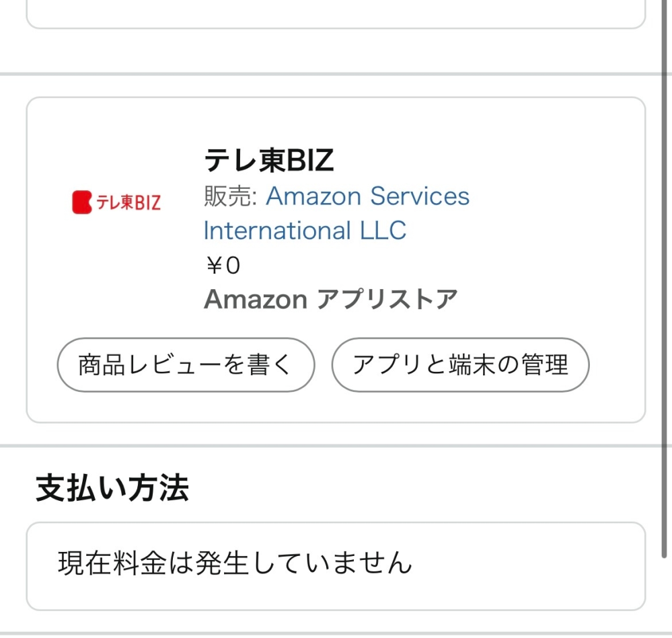
Task: Tap the ¥0 price text
Action: [223, 264]
